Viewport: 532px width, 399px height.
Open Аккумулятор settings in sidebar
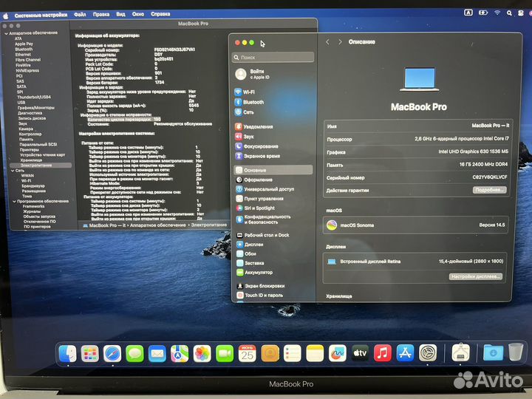254,273
